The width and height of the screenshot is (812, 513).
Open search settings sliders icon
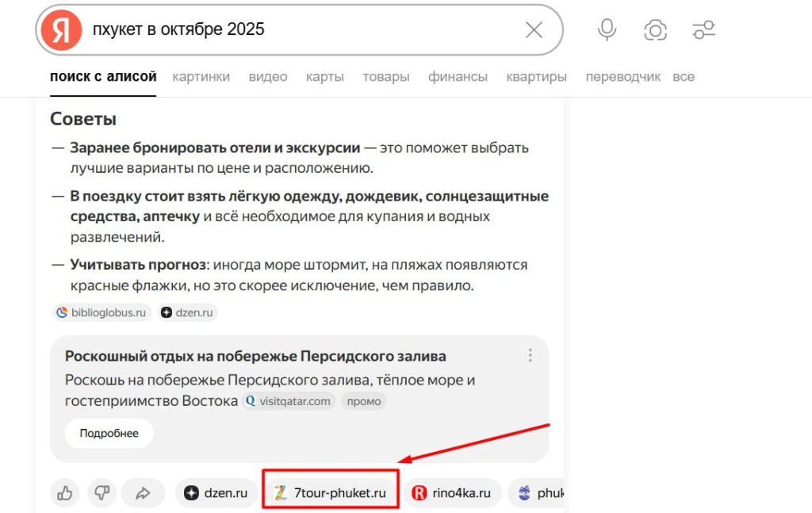pos(703,30)
